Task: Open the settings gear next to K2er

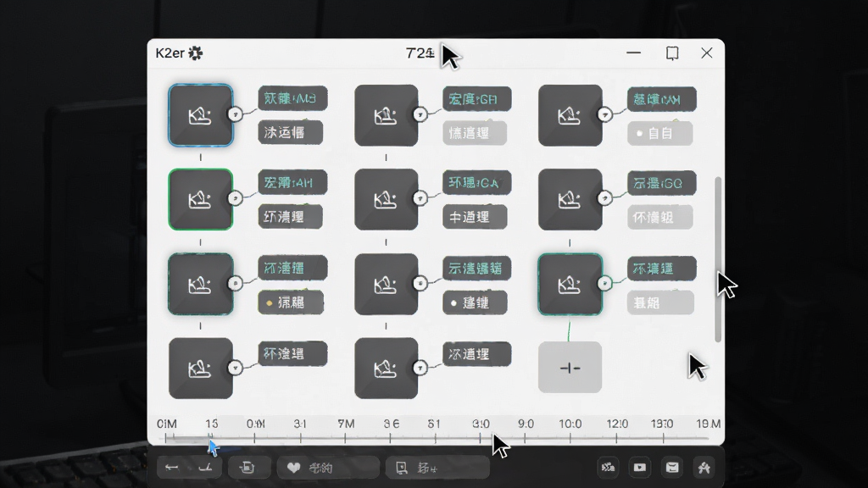Action: [x=196, y=53]
